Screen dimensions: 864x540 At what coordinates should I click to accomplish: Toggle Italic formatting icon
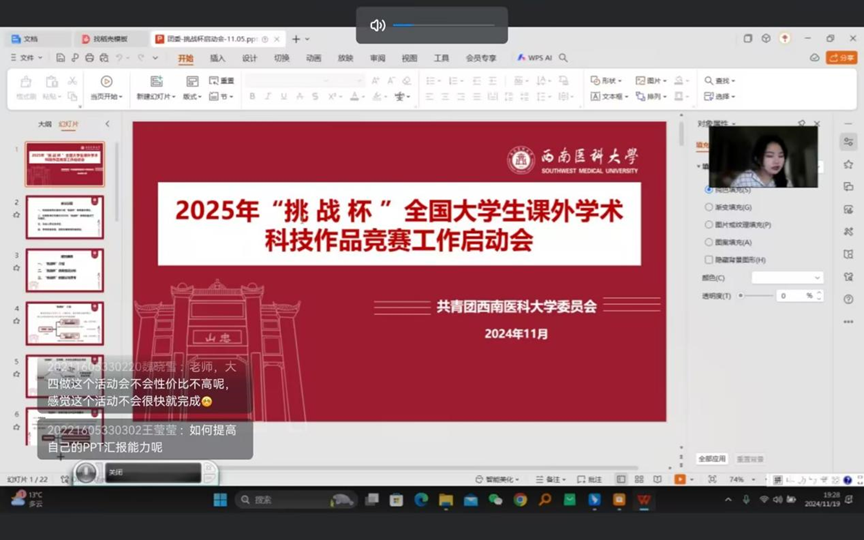(268, 96)
